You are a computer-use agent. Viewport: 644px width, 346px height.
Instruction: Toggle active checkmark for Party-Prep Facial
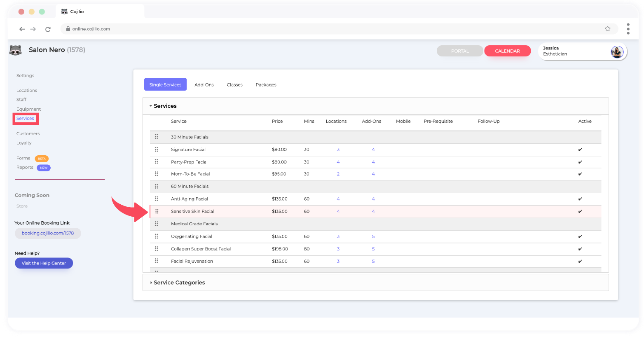580,162
